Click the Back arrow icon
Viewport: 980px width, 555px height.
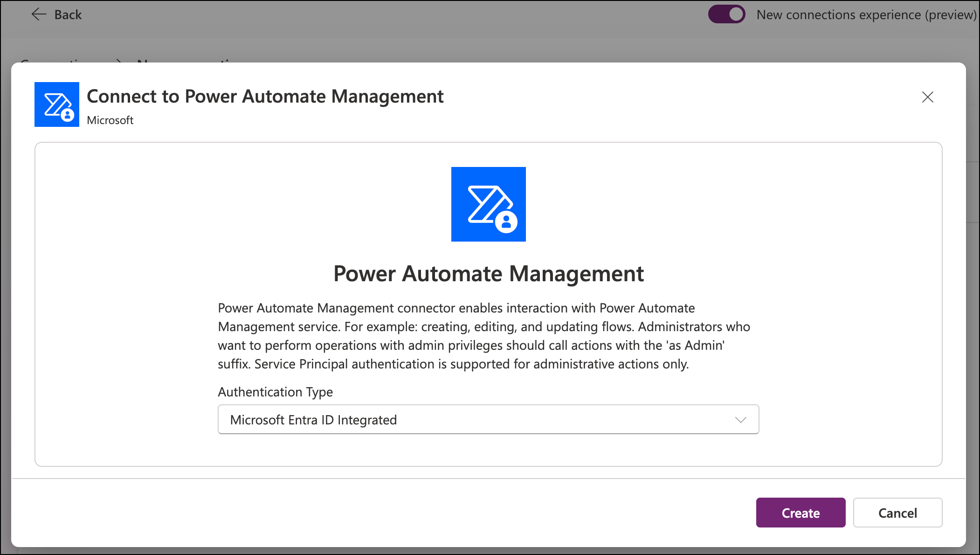pyautogui.click(x=39, y=14)
